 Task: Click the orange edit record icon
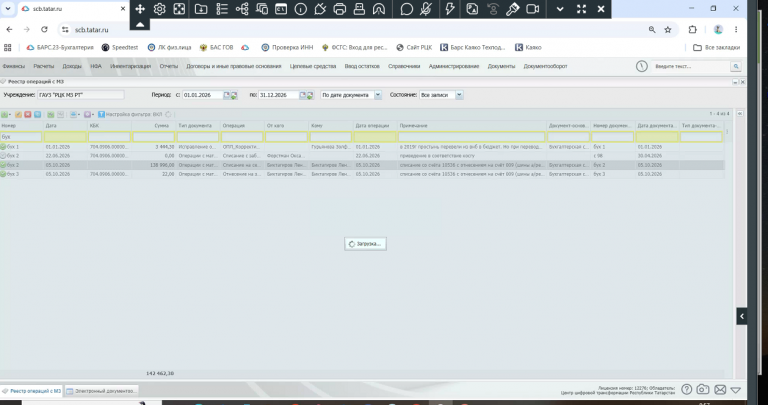18,114
